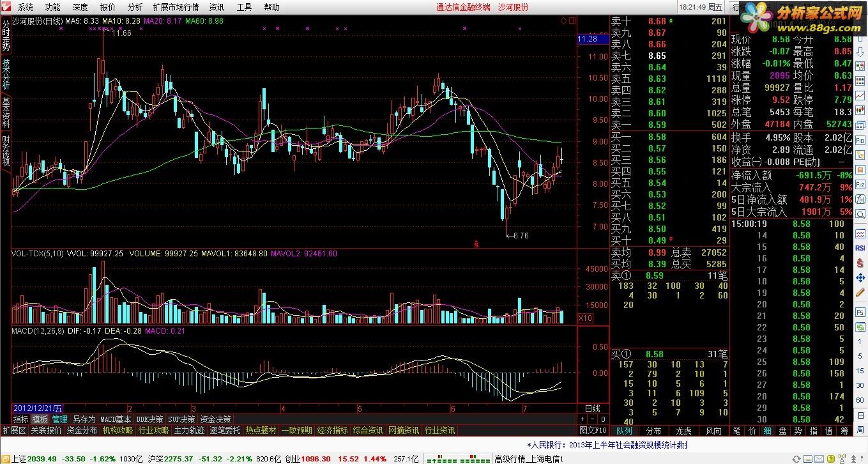This screenshot has width=868, height=464.
Task: Click the 高级行情_上海电信1 server status
Action: [x=528, y=458]
